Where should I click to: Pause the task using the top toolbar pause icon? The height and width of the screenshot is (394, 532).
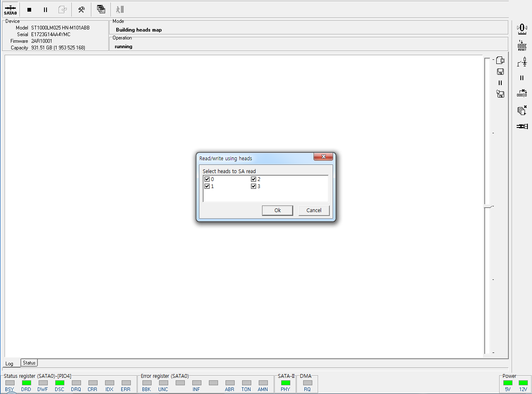[46, 10]
